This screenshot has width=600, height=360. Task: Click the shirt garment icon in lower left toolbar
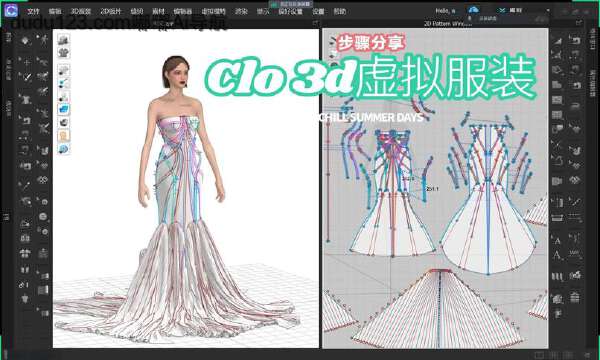pos(25,253)
